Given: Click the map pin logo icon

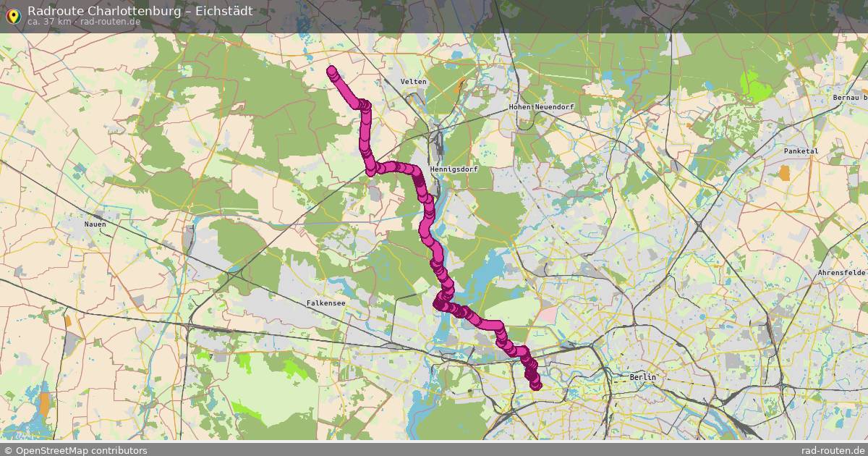Looking at the screenshot, I should [13, 15].
